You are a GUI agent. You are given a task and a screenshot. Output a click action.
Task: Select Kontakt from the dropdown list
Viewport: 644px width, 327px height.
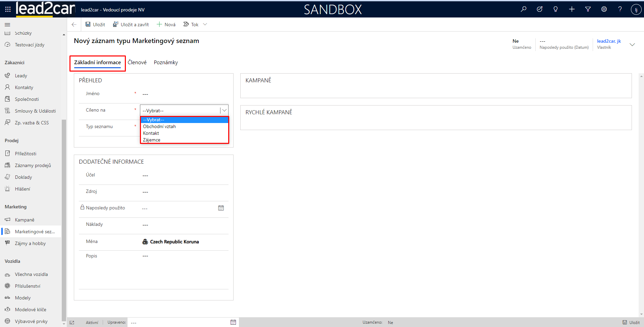[151, 133]
